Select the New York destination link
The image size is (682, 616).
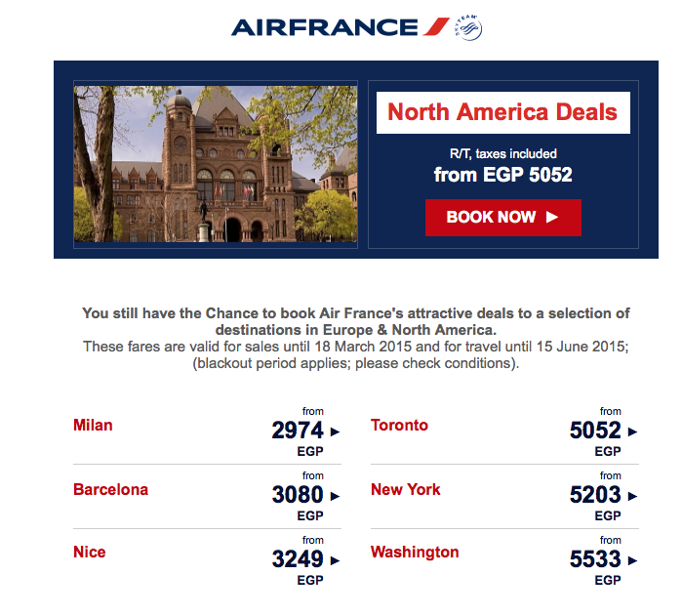(x=405, y=489)
